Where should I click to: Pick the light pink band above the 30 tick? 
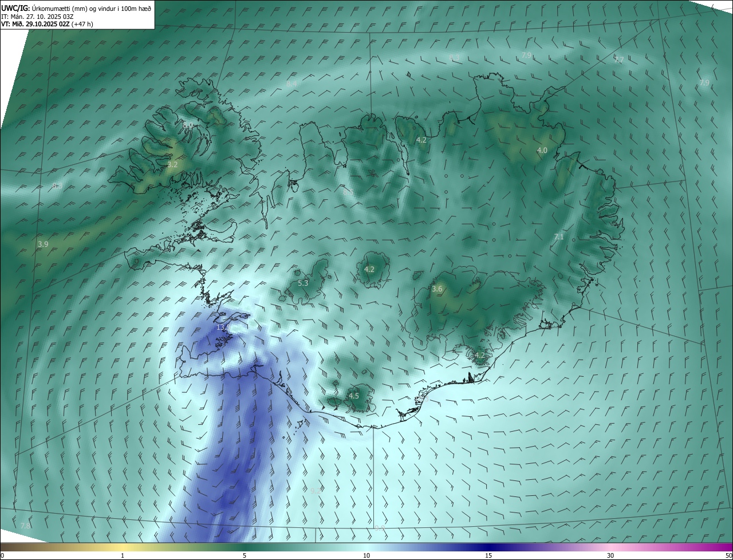(610, 547)
